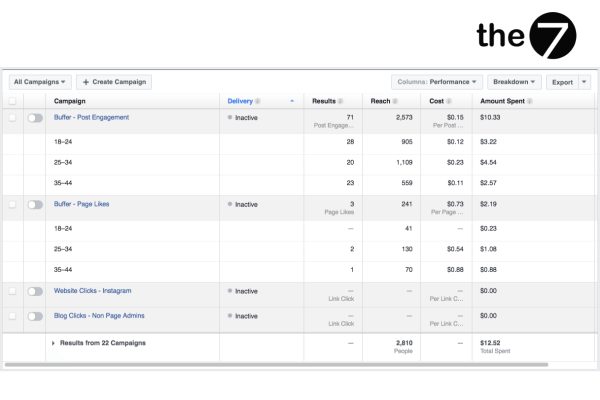Check the select-all checkbox in header row

click(x=12, y=101)
